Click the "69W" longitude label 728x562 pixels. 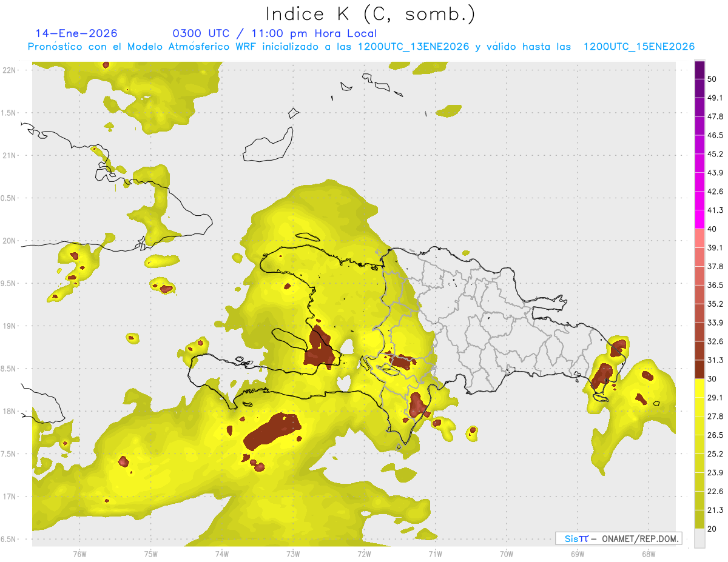click(578, 554)
